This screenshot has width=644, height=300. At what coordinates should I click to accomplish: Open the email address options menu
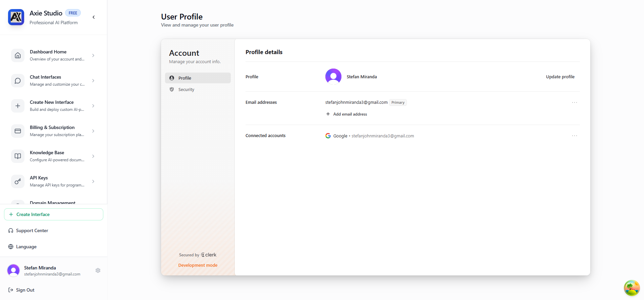(575, 102)
